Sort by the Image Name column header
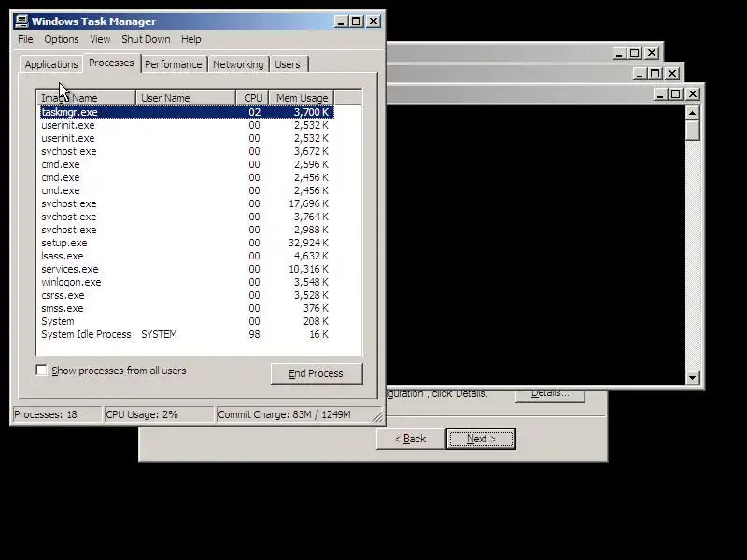 pyautogui.click(x=86, y=98)
